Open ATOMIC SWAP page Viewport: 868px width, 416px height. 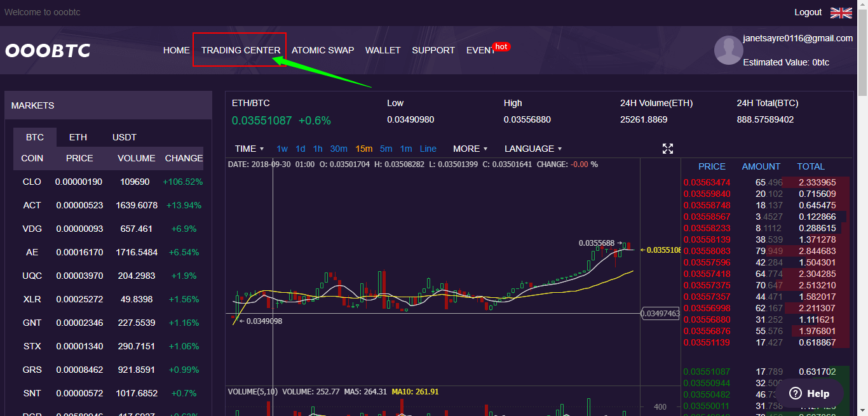(323, 50)
